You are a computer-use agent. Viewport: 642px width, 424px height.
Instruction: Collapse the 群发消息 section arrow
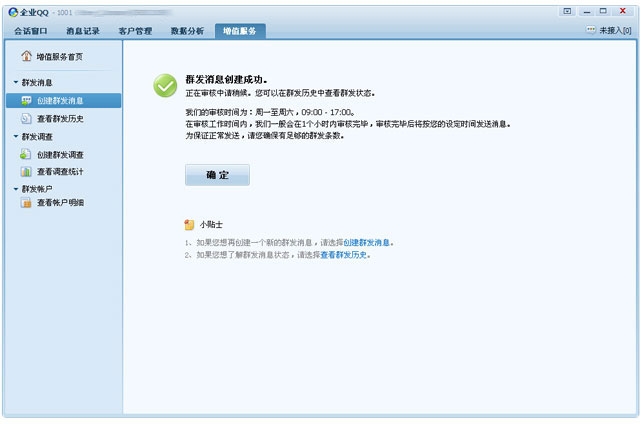coord(16,82)
